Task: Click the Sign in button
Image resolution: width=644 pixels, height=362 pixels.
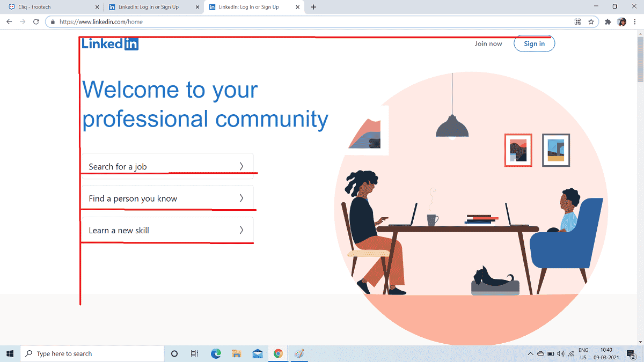Action: tap(534, 43)
